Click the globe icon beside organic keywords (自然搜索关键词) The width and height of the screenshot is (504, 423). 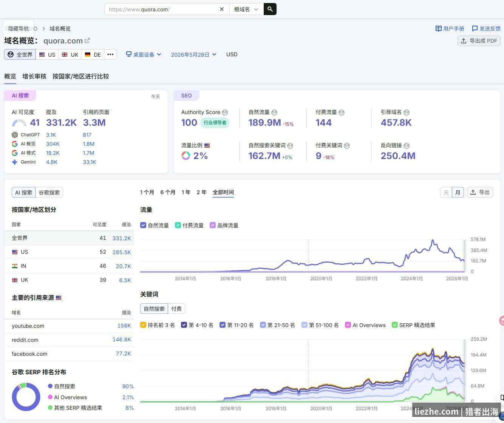coord(290,145)
